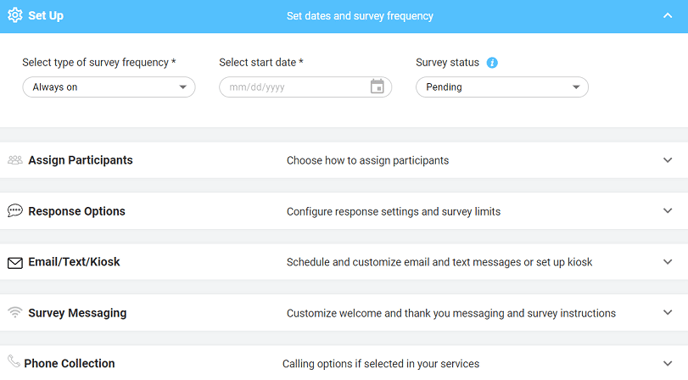This screenshot has height=380, width=688.
Task: Expand the Phone Collection section chevron
Action: click(x=667, y=363)
